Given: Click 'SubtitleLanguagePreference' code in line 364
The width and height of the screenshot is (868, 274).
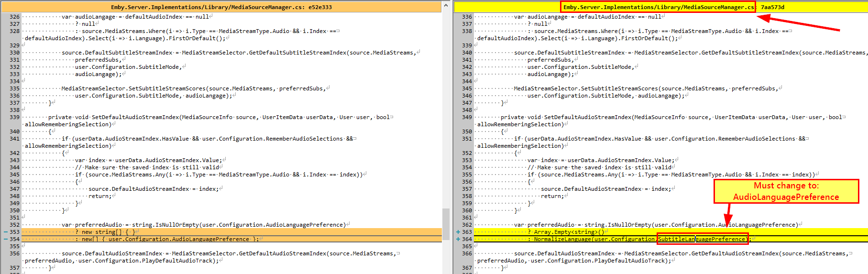Looking at the screenshot, I should [702, 239].
